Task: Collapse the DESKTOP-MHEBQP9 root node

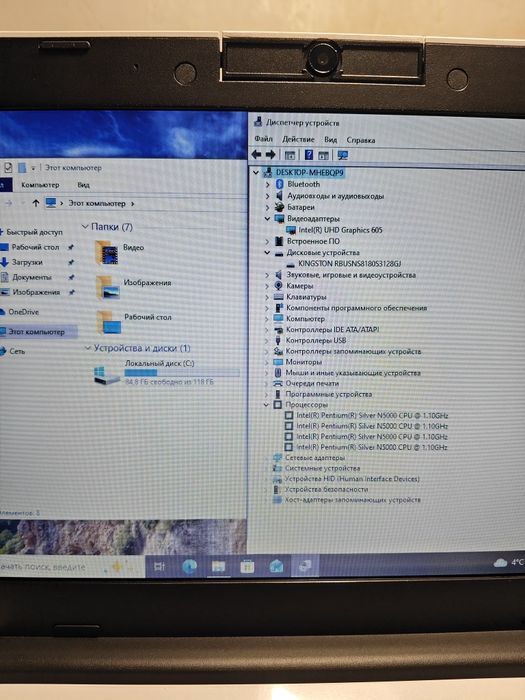Action: 256,172
